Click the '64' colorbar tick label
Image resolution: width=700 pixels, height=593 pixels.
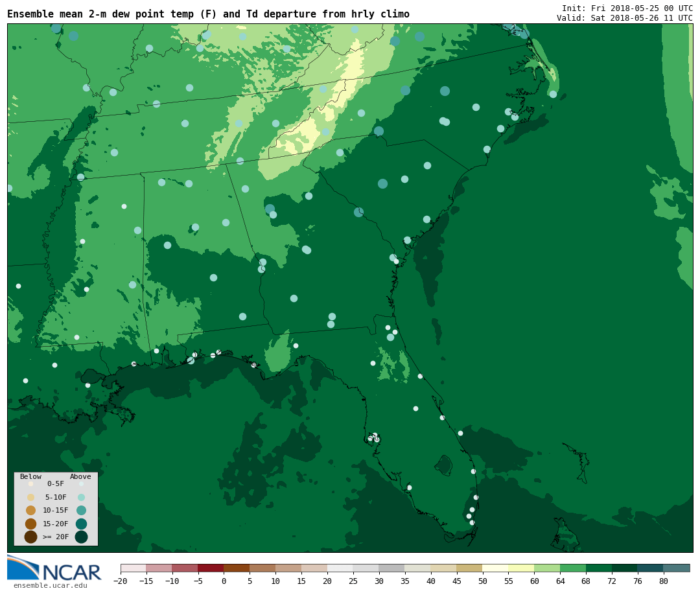(x=560, y=581)
